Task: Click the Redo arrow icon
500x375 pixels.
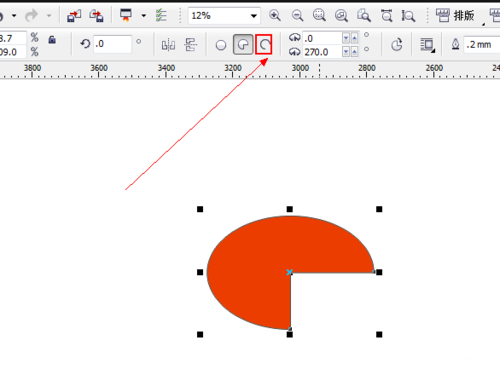Action: coord(31,15)
